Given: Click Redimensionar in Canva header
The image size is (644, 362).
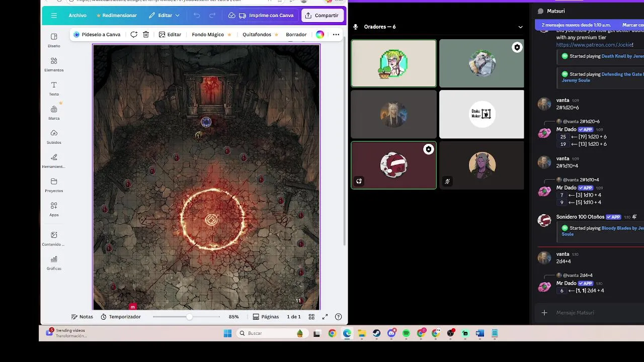Looking at the screenshot, I should click(116, 16).
